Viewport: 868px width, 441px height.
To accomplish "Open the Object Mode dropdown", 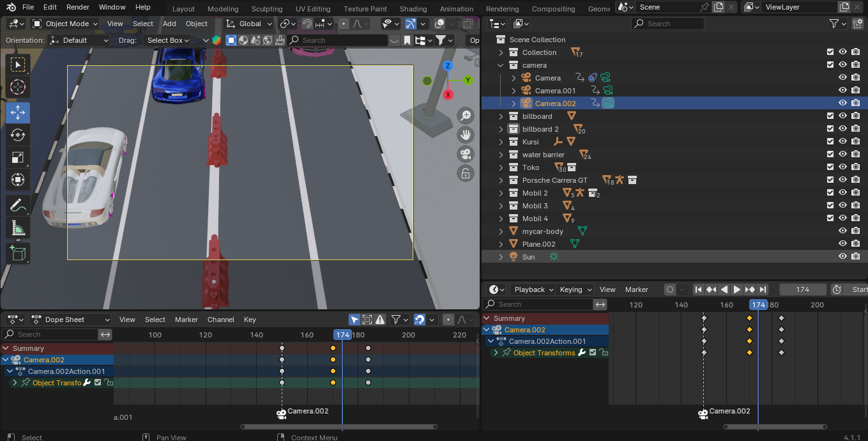I will click(x=66, y=24).
